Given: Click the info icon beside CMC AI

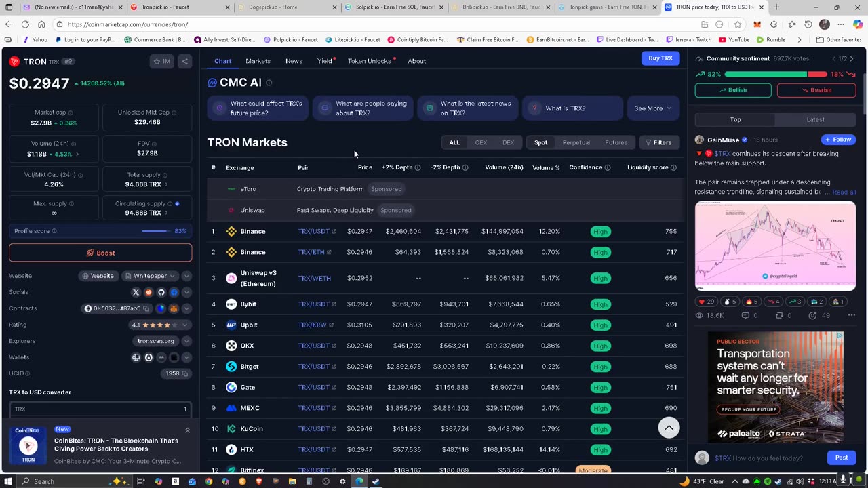Looking at the screenshot, I should click(269, 83).
